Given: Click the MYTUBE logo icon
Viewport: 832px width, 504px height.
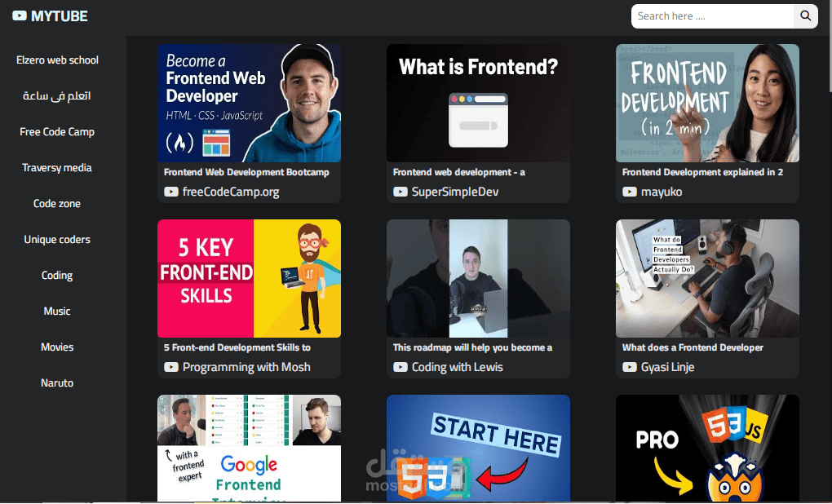Looking at the screenshot, I should 20,16.
